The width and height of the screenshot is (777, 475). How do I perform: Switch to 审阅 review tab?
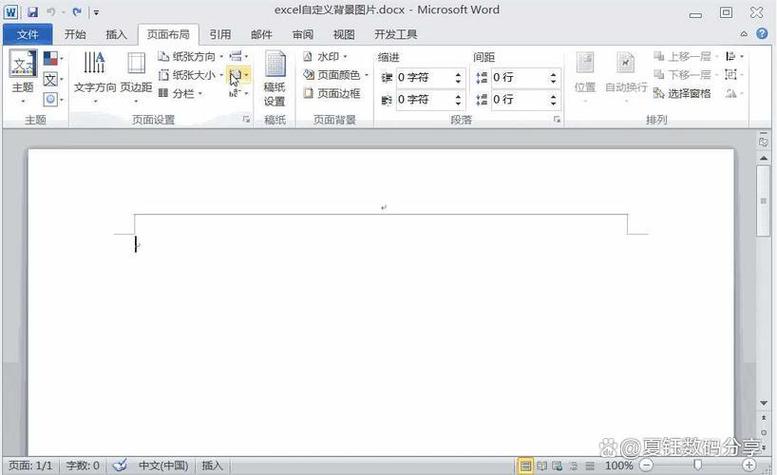tap(303, 34)
